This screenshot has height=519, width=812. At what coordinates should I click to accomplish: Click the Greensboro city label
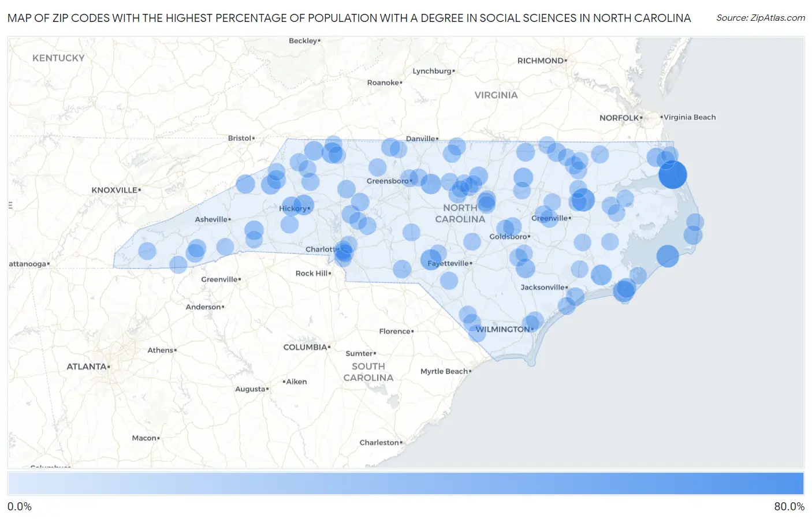point(388,181)
